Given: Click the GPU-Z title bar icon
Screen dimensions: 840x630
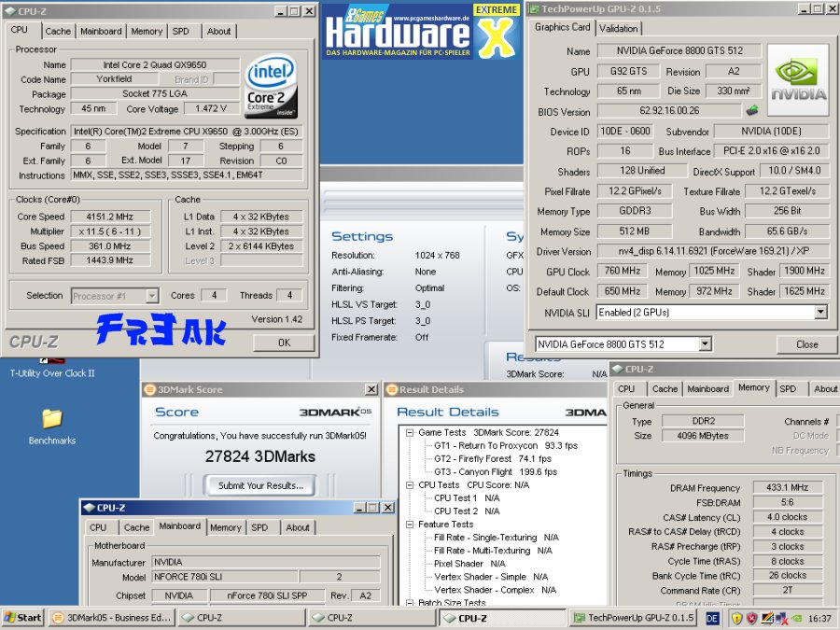Looking at the screenshot, I should point(534,8).
